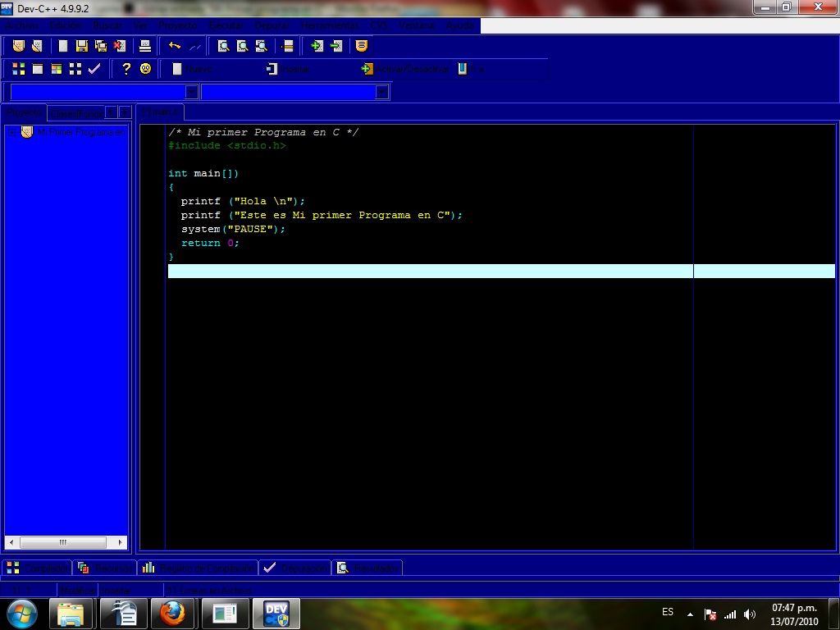The width and height of the screenshot is (840, 630).
Task: Click the Compile and Run toolbar icon
Action: [x=57, y=69]
